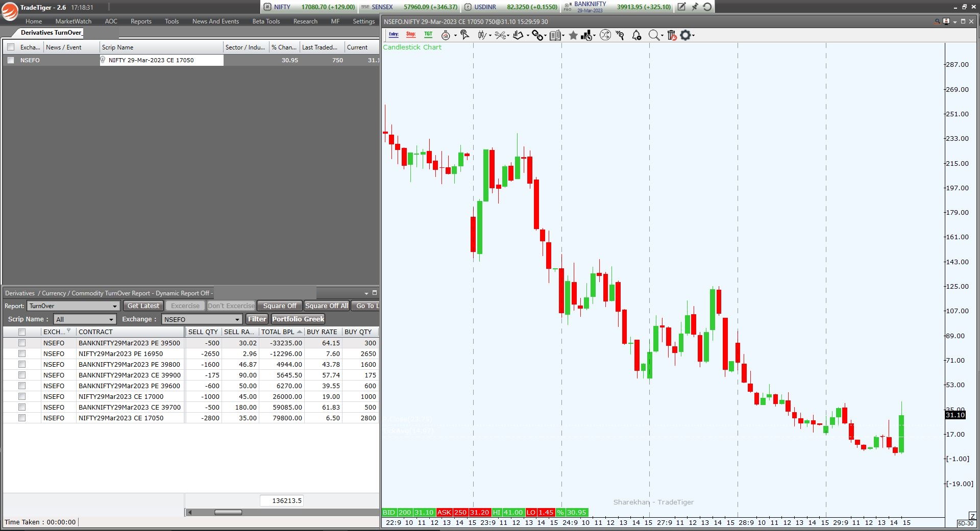Open the Scrip Name All dropdown
This screenshot has height=531, width=980.
85,319
